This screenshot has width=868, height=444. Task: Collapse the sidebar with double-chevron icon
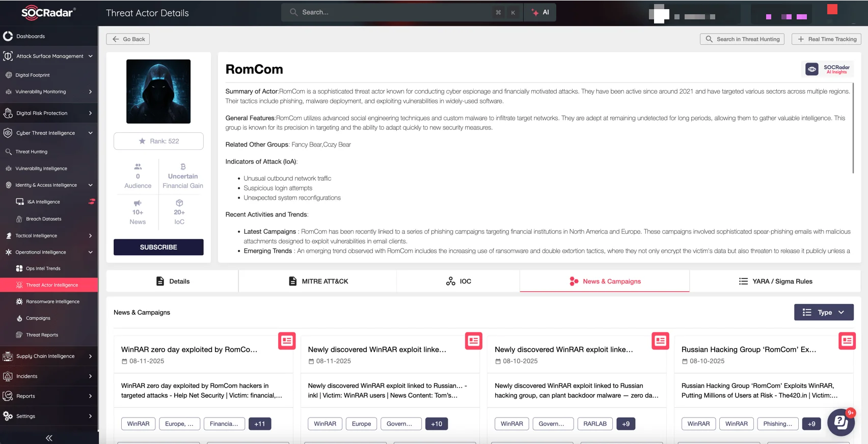click(49, 438)
